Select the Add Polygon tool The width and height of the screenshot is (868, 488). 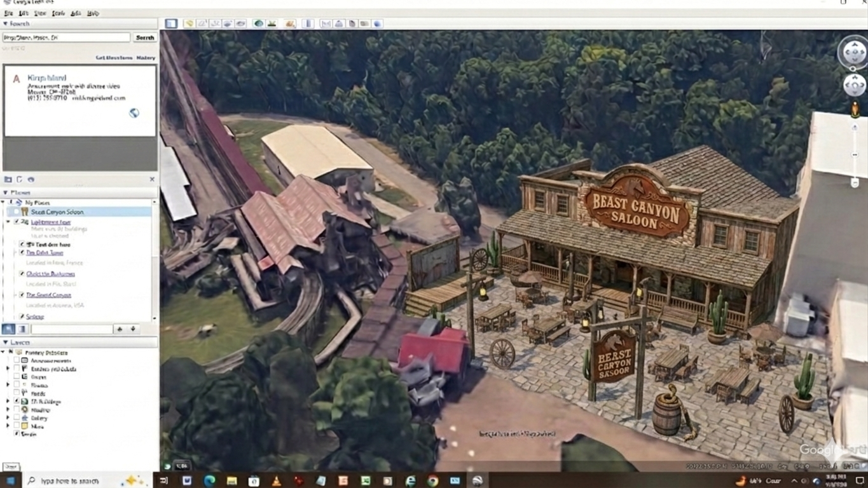[202, 24]
